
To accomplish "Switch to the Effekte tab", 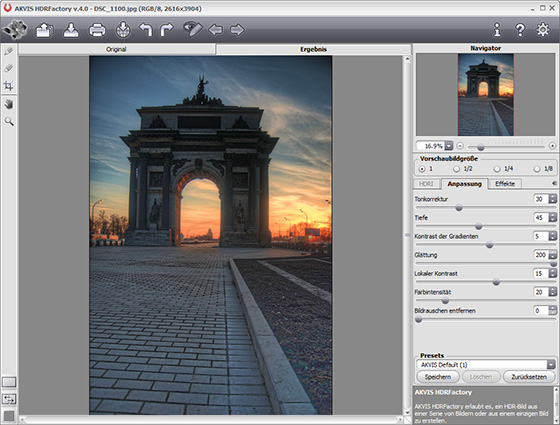I will (505, 184).
